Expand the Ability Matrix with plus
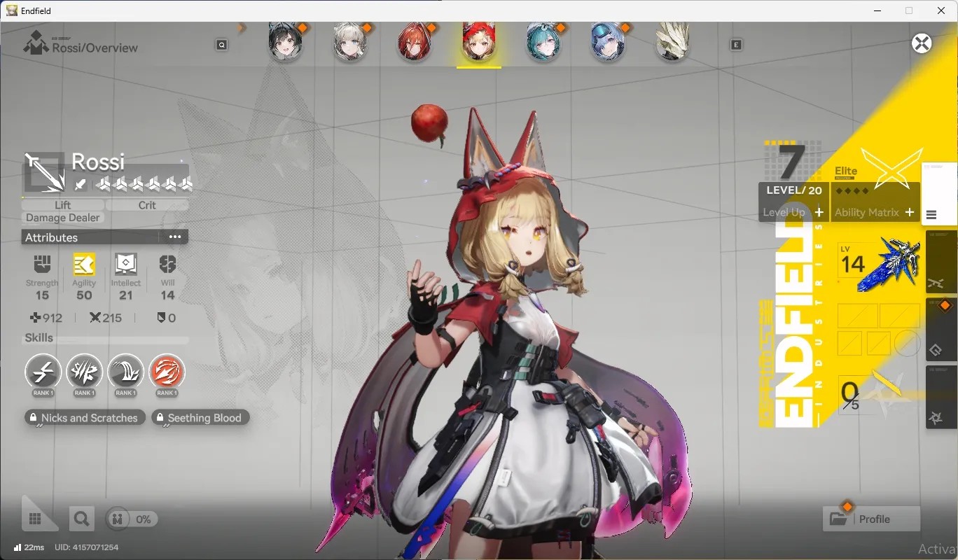Viewport: 958px width, 560px height. pyautogui.click(x=910, y=212)
